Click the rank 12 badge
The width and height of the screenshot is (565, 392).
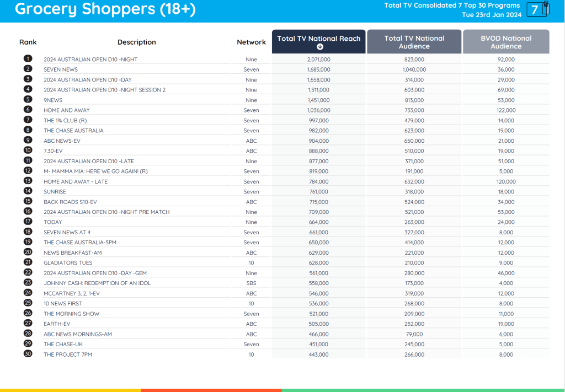[x=28, y=170]
